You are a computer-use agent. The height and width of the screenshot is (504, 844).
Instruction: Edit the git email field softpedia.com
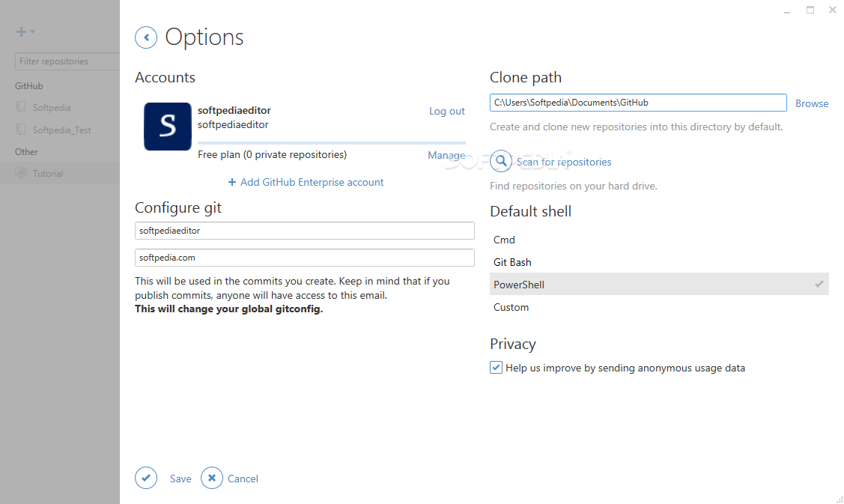(x=305, y=258)
